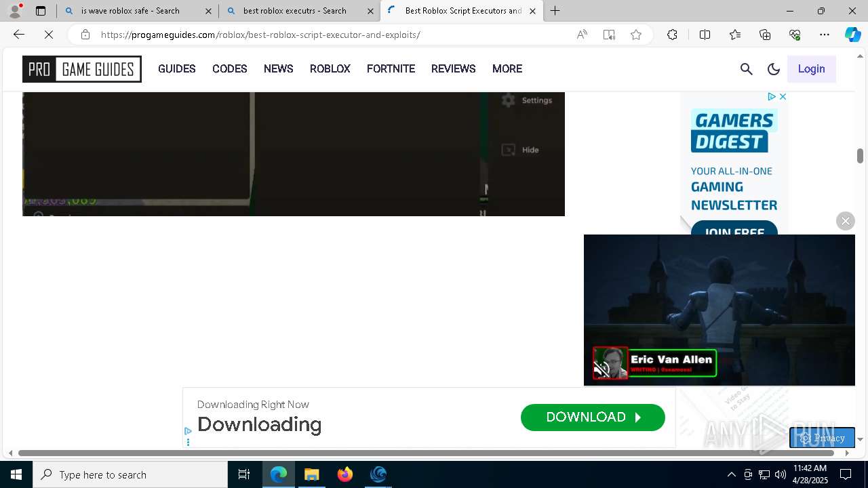Toggle split screen view

click(705, 35)
